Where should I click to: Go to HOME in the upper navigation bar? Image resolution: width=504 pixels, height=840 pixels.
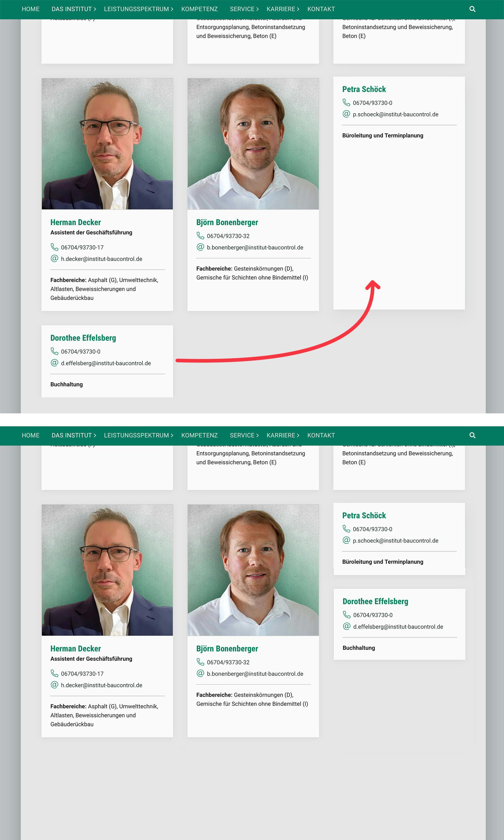[x=31, y=9]
